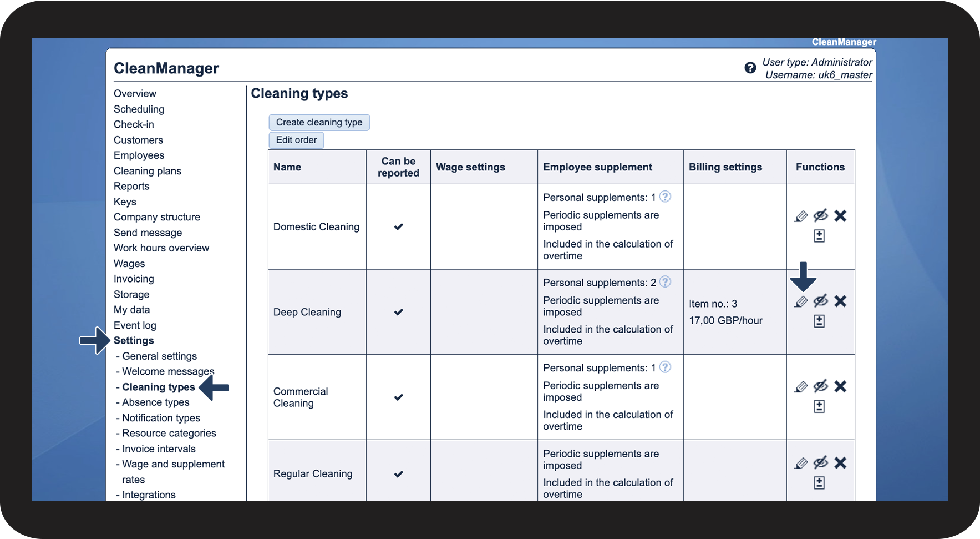Click the help question mark icon near username
The width and height of the screenshot is (980, 539).
[750, 68]
